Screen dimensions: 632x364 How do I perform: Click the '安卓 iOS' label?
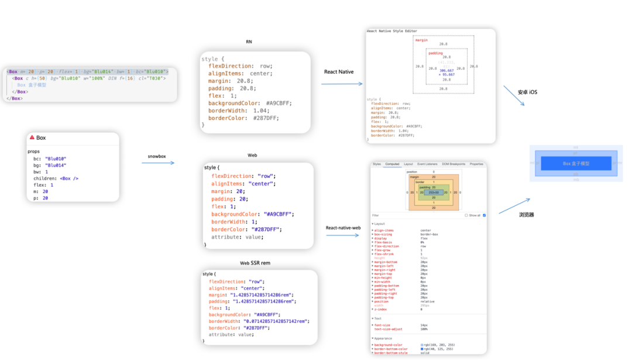[x=528, y=92]
